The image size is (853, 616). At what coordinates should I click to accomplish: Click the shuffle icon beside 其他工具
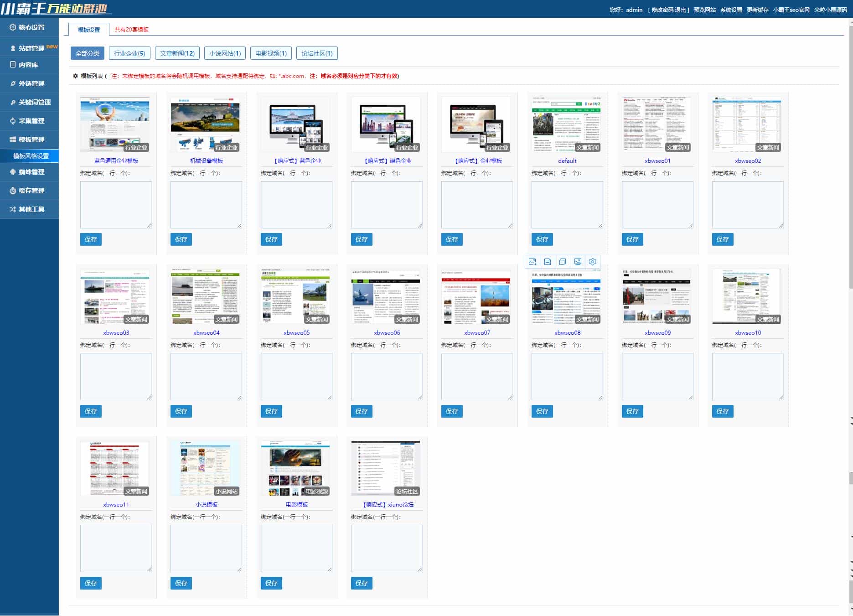tap(13, 209)
